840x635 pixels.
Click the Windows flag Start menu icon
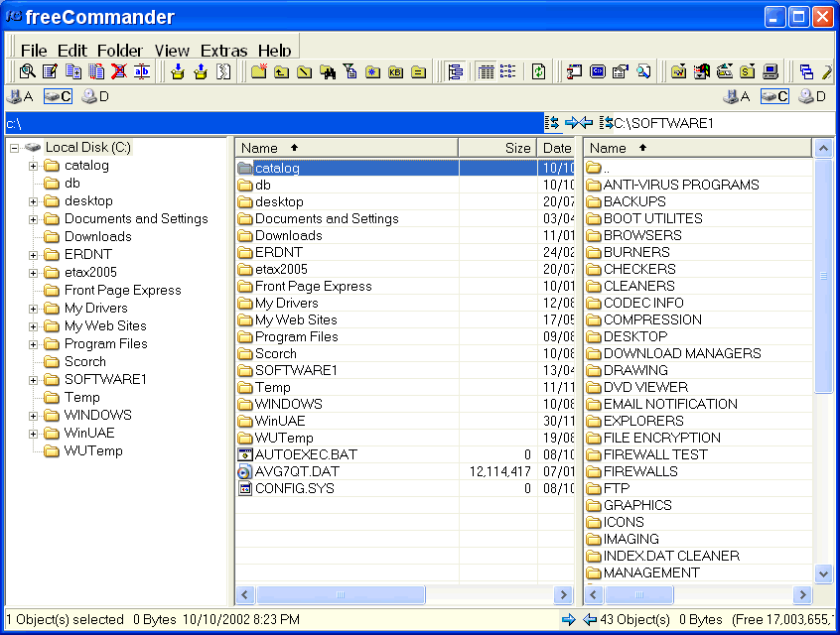click(x=702, y=71)
